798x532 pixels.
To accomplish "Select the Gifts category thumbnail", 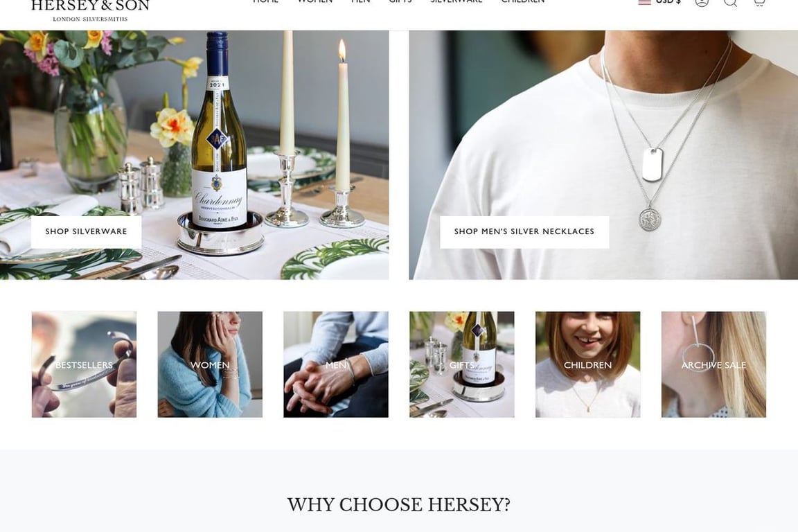I will 462,364.
